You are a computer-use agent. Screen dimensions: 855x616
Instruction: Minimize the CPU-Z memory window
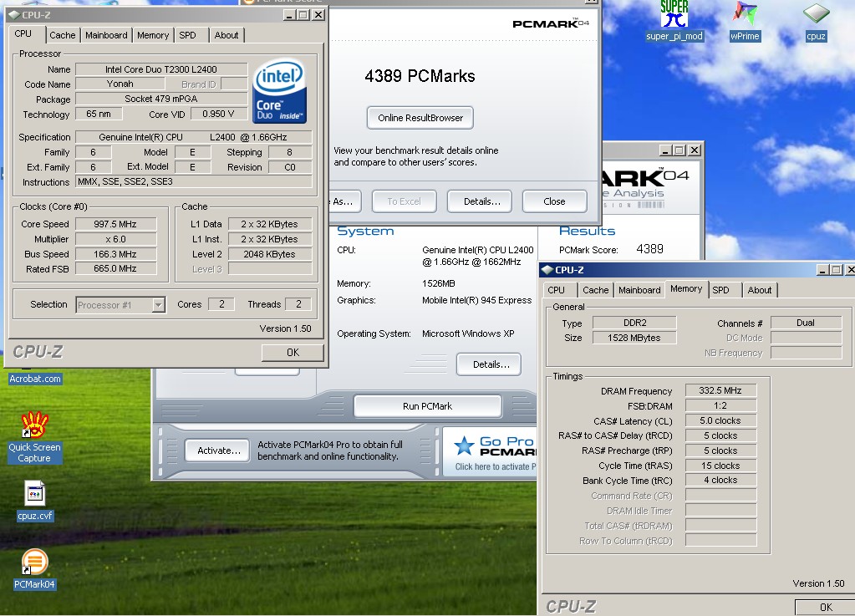(822, 270)
